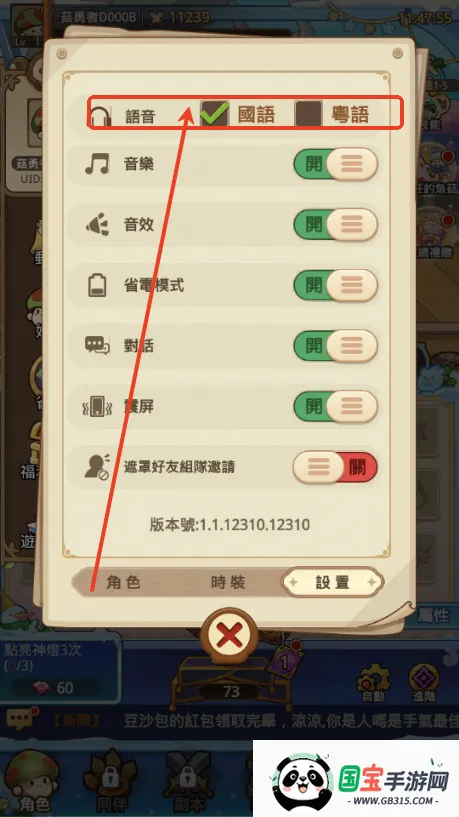The width and height of the screenshot is (459, 817).
Task: Click the muted person icon for 遮罩好友組隊邀請
Action: 97,467
